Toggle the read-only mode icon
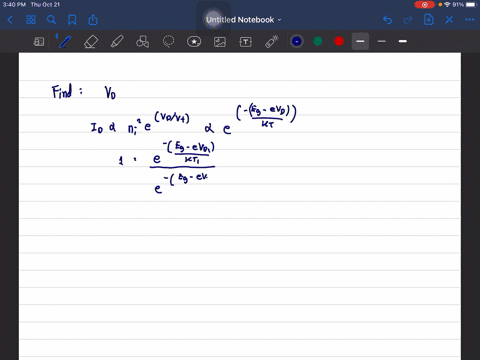 pyautogui.click(x=39, y=42)
